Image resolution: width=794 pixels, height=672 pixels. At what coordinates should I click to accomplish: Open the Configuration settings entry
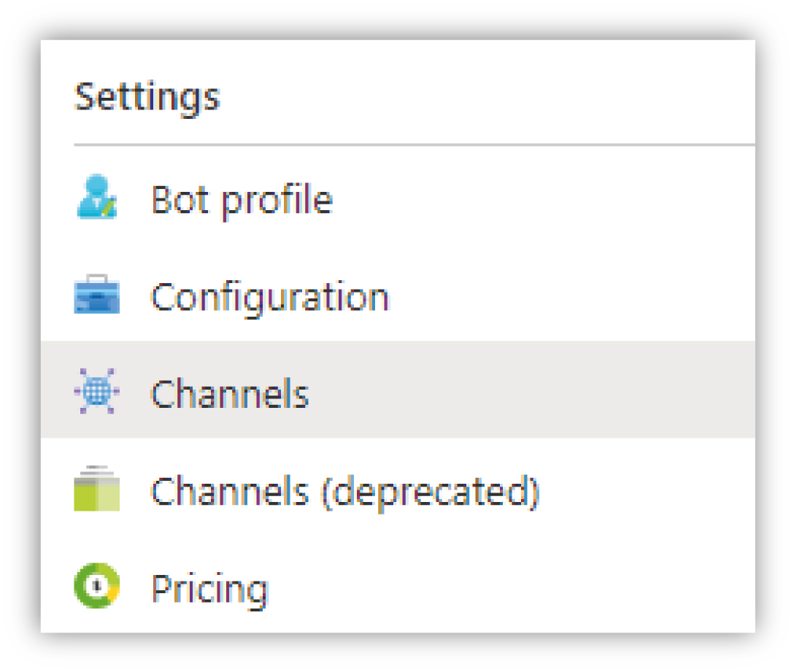click(398, 295)
